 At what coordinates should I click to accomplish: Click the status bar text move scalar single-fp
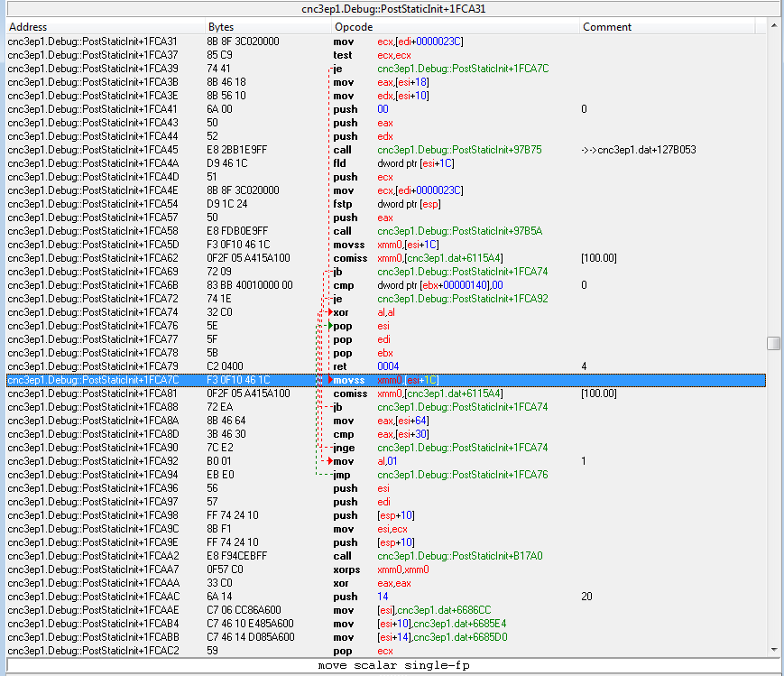[392, 664]
